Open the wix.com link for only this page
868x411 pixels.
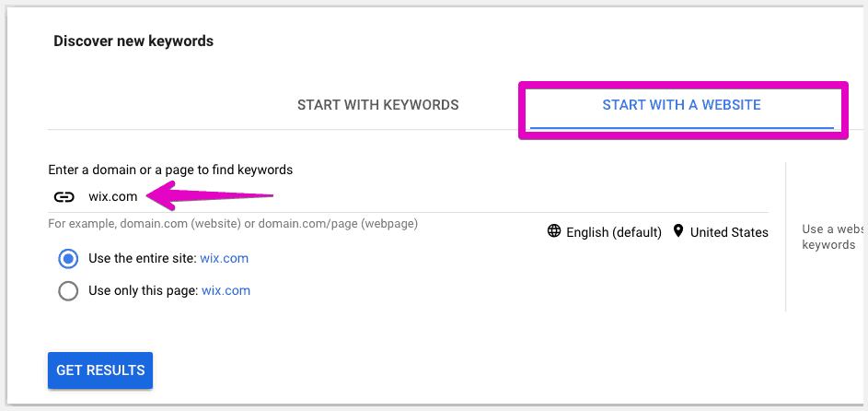point(226,291)
